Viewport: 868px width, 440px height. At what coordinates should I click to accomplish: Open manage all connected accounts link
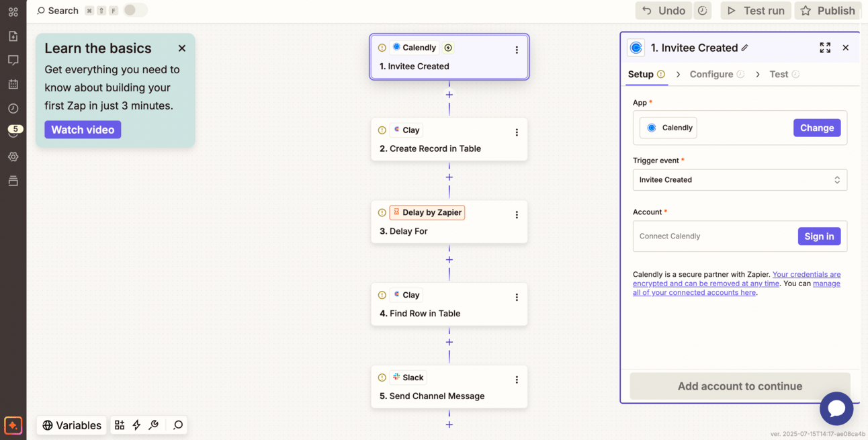tap(736, 288)
